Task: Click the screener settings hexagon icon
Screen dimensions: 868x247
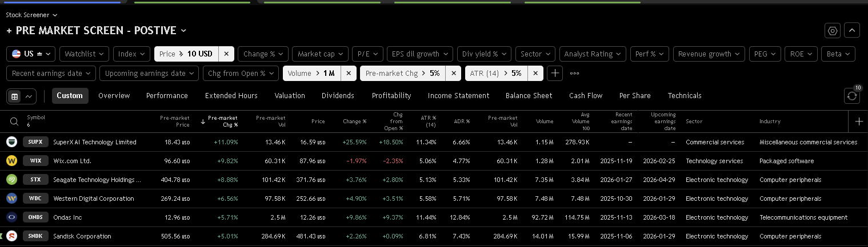Action: [x=833, y=31]
